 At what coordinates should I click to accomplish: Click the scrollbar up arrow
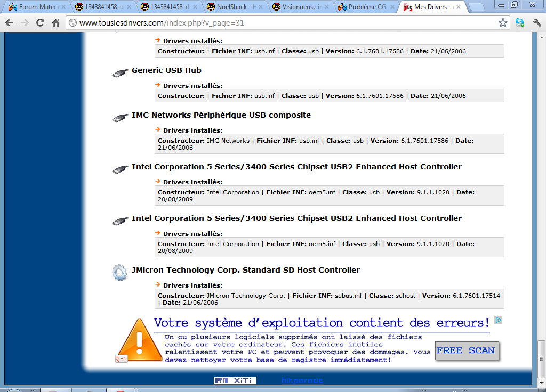click(542, 37)
